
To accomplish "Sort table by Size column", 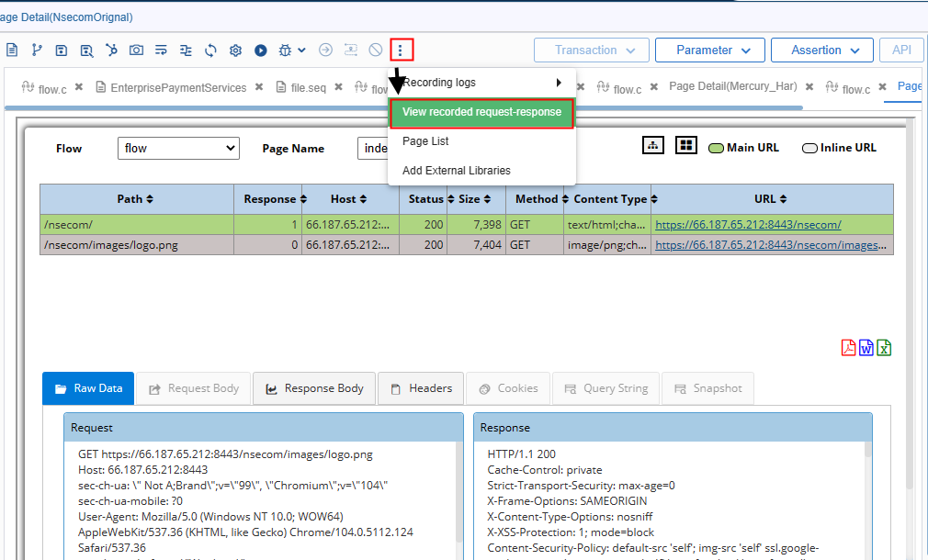I will [477, 199].
